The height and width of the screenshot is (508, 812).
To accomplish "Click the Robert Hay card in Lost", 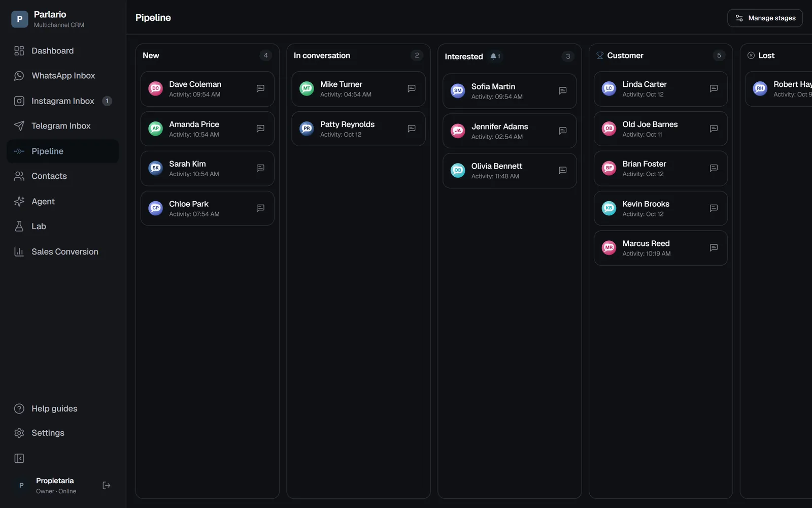I will [779, 89].
